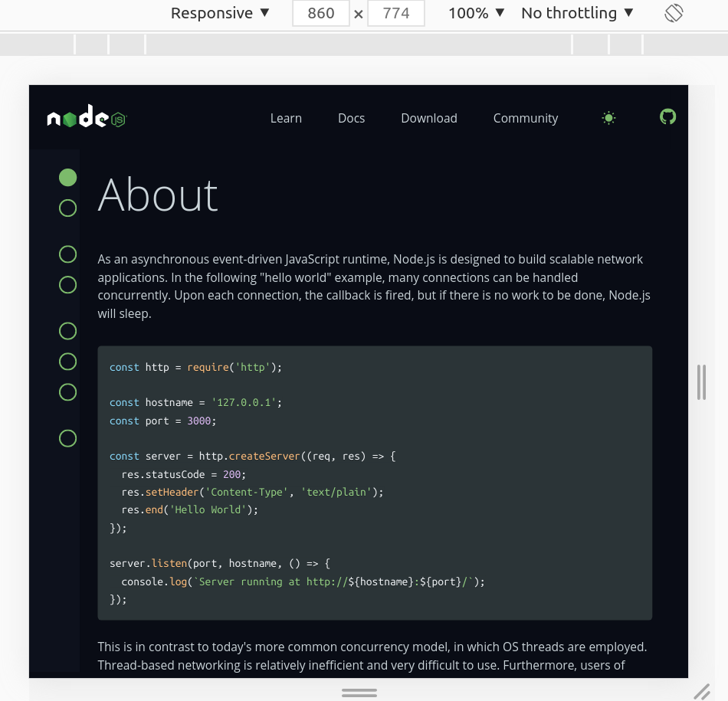Click the right-side viewport resize handle
This screenshot has height=701, width=728.
point(701,382)
